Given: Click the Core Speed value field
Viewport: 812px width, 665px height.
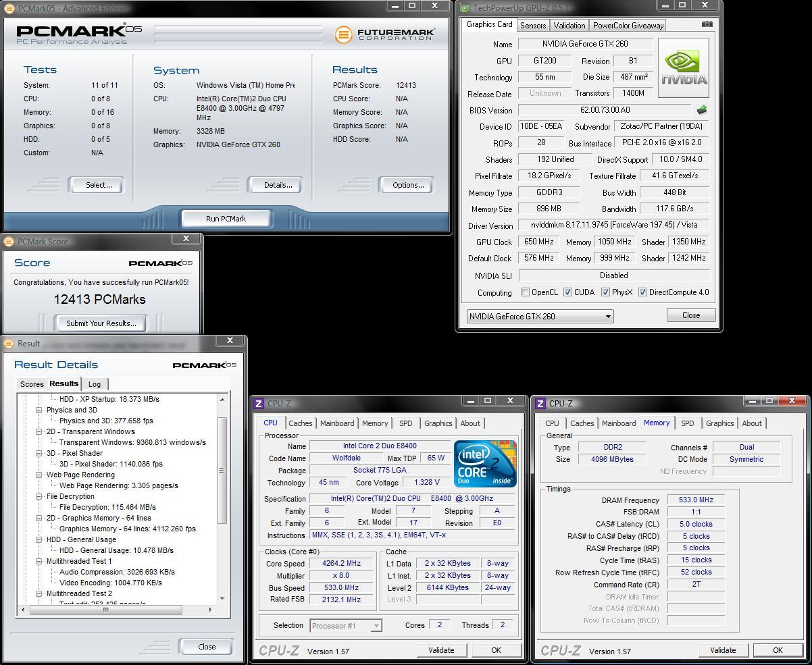Looking at the screenshot, I should pos(340,563).
